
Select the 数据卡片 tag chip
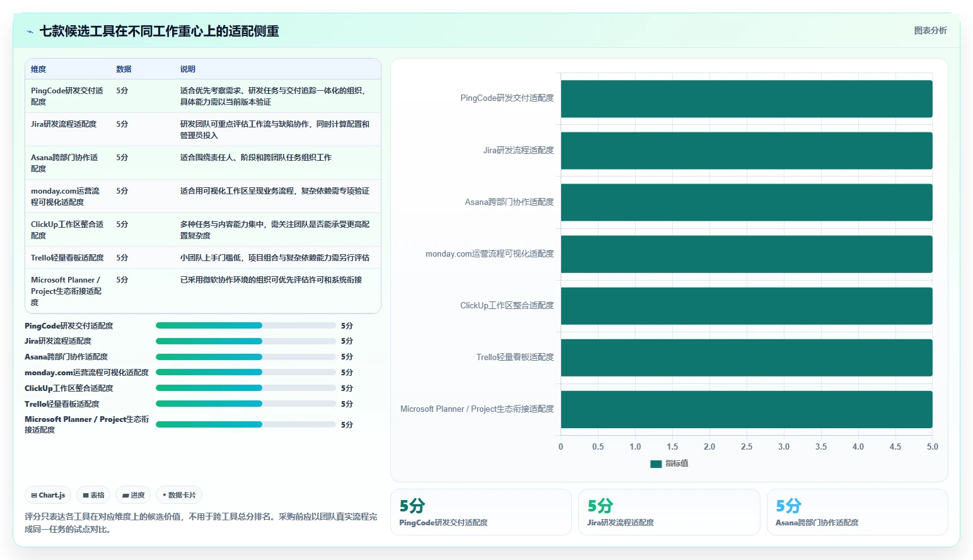179,495
